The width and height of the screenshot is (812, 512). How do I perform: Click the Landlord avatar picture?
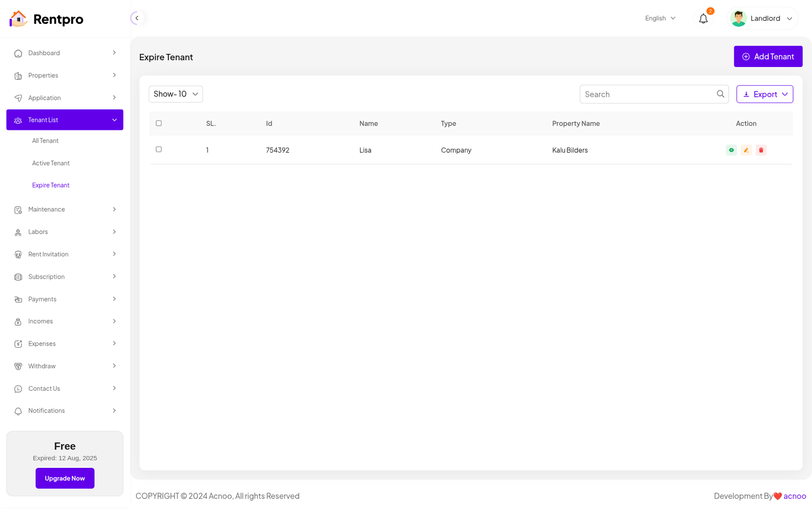point(738,19)
